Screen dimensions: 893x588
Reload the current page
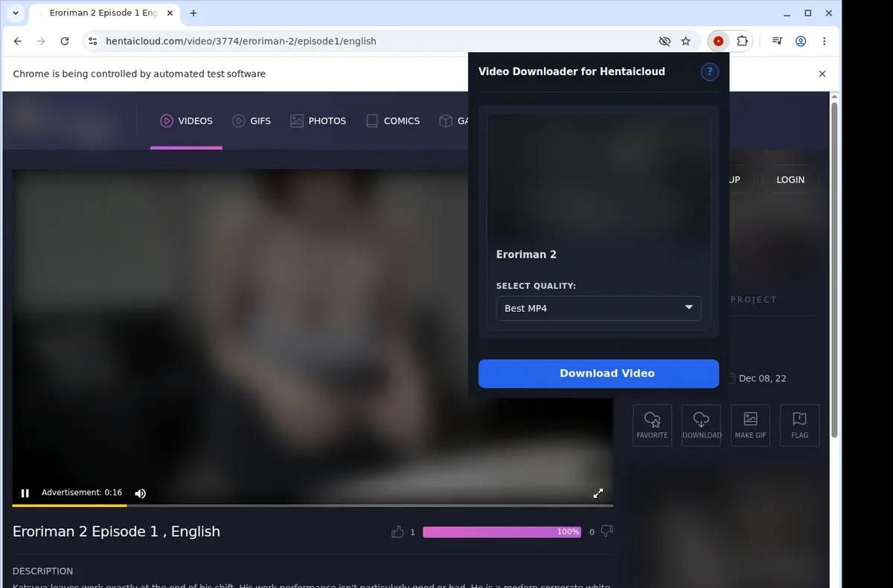click(65, 41)
